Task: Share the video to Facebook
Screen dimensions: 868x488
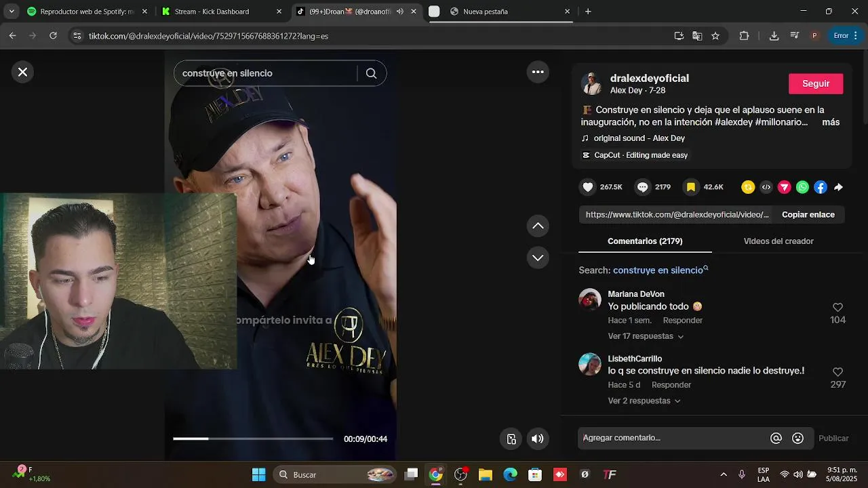Action: 821,187
